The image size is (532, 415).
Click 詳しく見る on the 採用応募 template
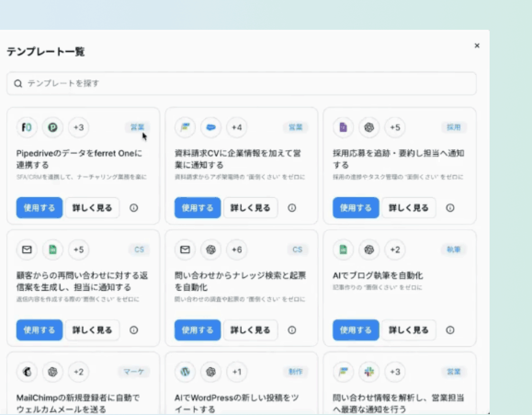coord(408,208)
